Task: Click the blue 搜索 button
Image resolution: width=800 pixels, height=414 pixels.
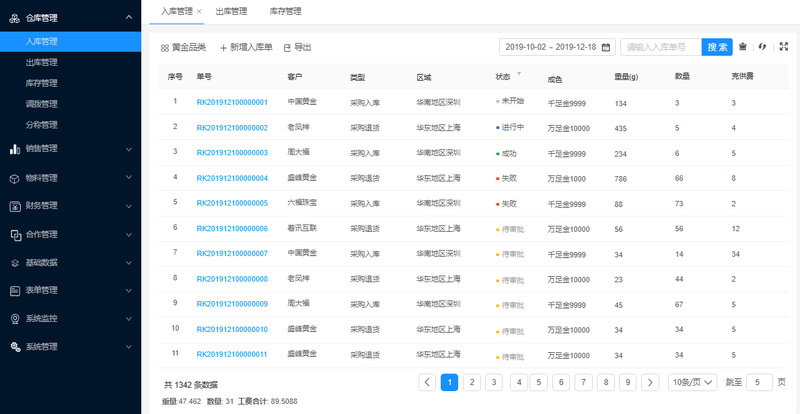Action: [717, 47]
